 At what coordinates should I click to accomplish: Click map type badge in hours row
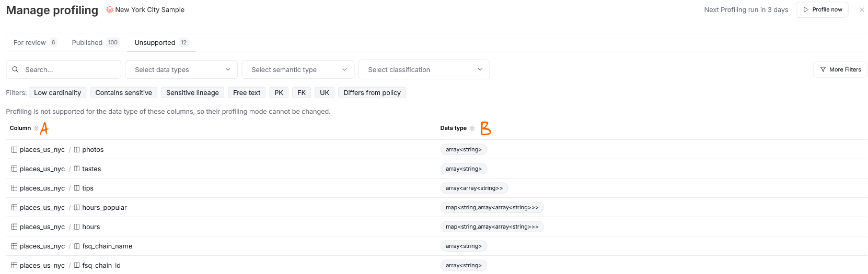(492, 227)
